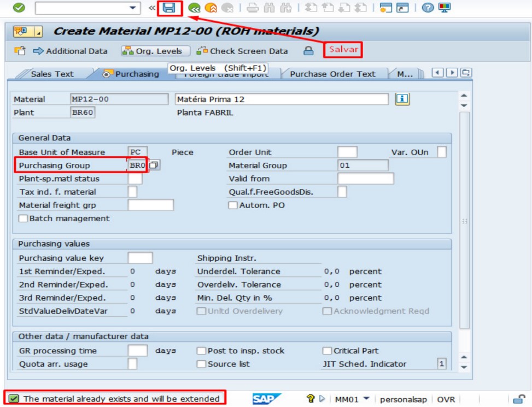
Task: Click the status message checkmark icon
Action: click(x=14, y=398)
